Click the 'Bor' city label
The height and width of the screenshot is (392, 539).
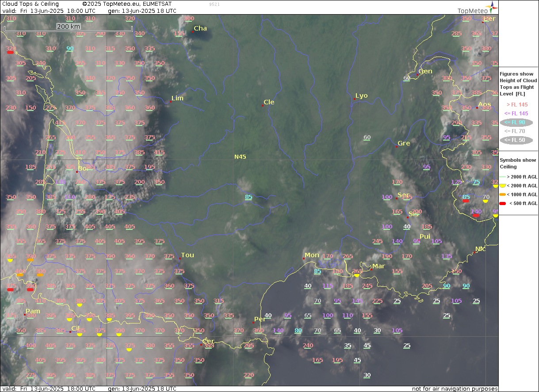(x=84, y=168)
